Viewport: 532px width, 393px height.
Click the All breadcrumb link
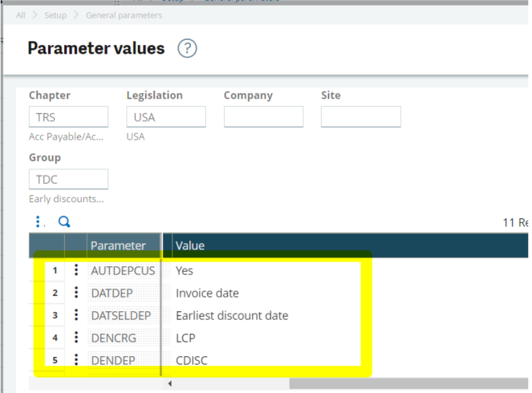click(21, 15)
